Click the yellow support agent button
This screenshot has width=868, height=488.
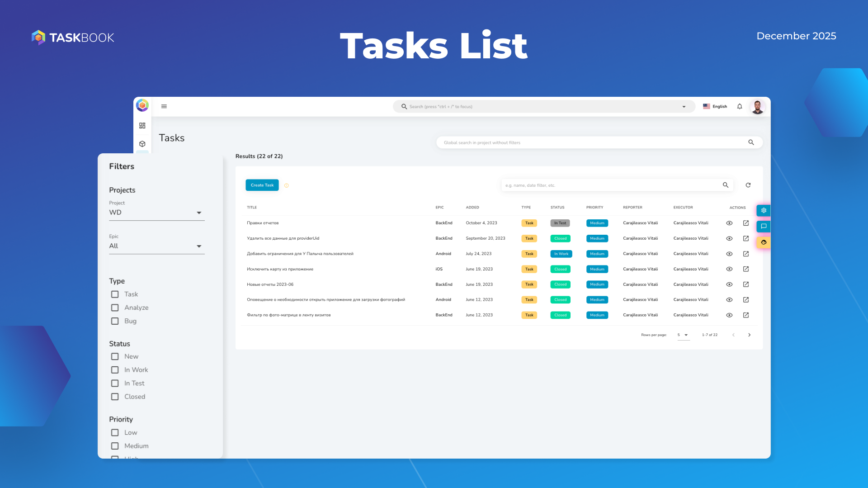coord(763,242)
